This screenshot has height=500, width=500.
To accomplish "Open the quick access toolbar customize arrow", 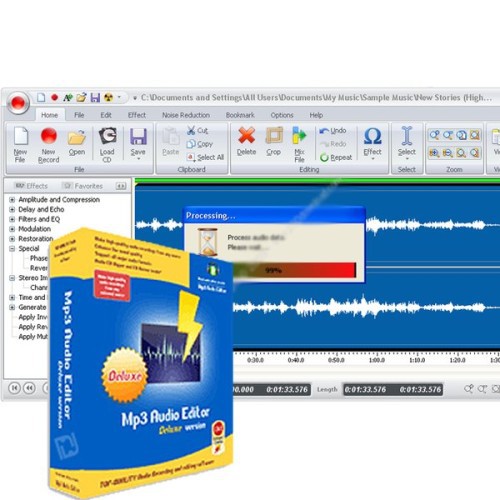I will (x=119, y=97).
